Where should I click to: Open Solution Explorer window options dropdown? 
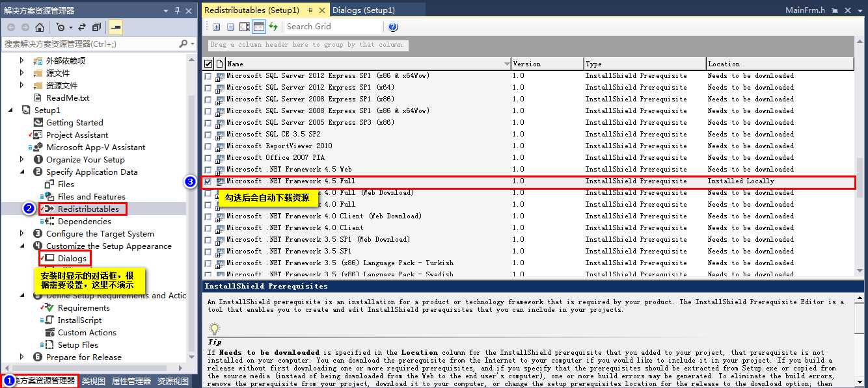tap(166, 10)
